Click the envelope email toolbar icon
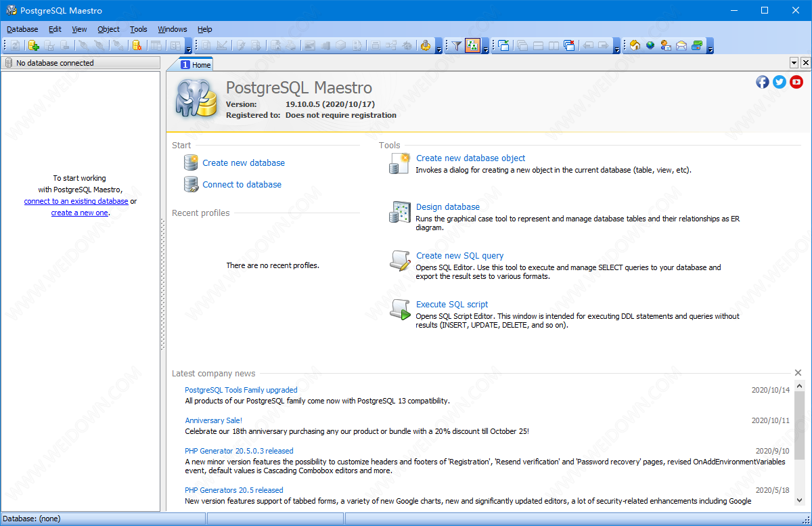Viewport: 812px width, 526px height. 681,45
